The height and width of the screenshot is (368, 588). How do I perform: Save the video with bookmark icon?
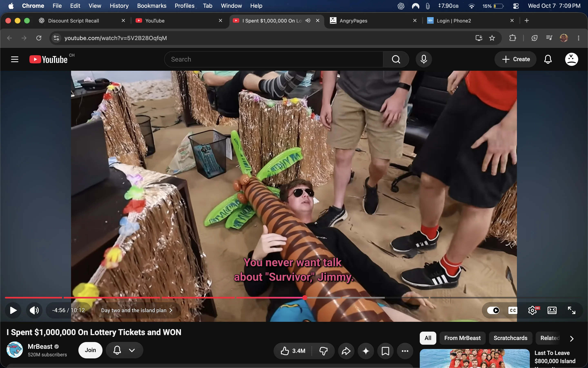click(x=385, y=351)
